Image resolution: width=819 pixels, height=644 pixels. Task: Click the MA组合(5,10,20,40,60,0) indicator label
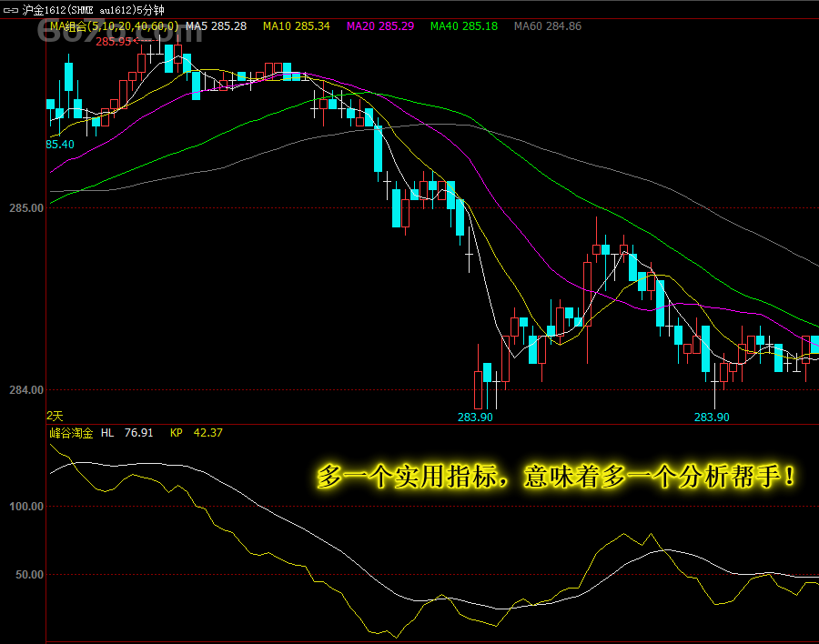point(114,26)
